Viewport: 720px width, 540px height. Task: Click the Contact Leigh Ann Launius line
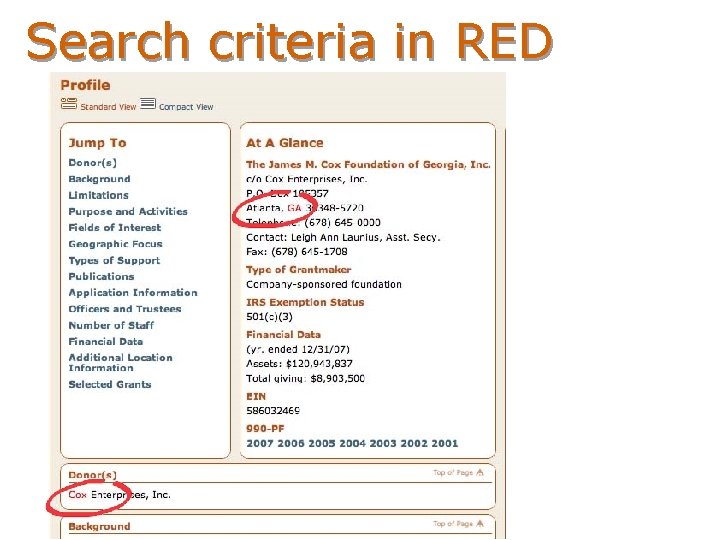(x=343, y=237)
